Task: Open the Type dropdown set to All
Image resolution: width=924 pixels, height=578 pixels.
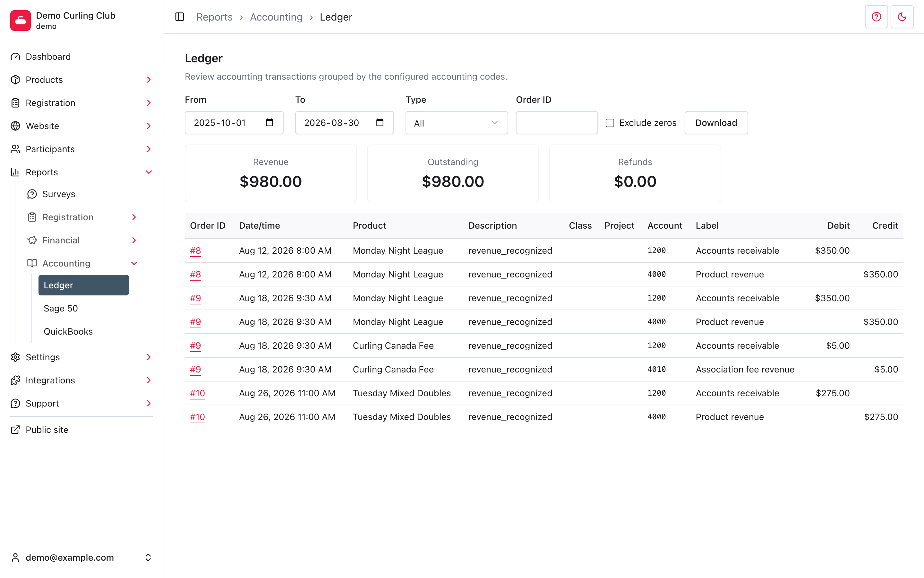Action: (x=457, y=123)
